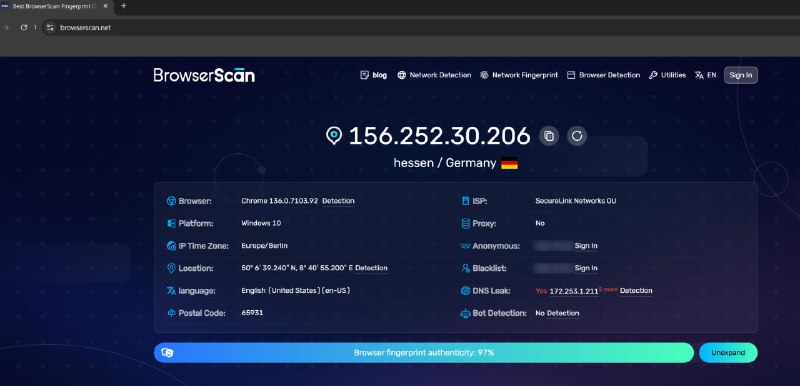
Task: Click the IP address 156.252.30.206
Action: 439,136
